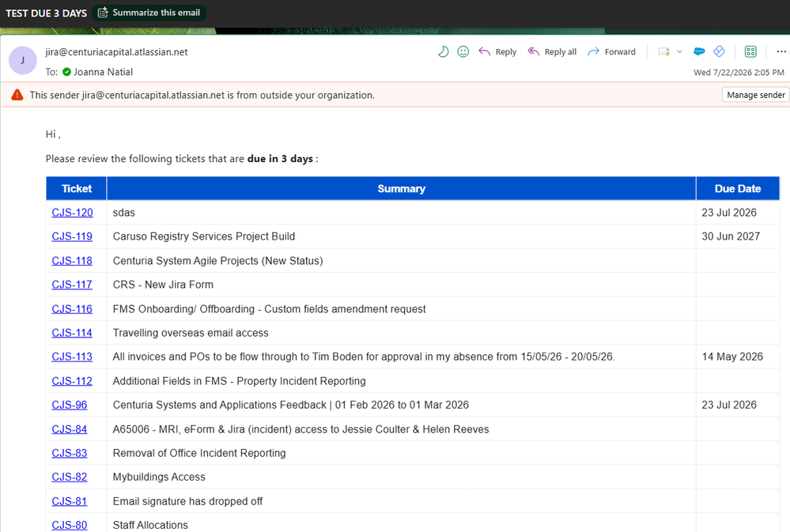Click 'FMS Onboarding/ Offboarding' custom fields summary
Screen dimensions: 790x532
[x=269, y=309]
